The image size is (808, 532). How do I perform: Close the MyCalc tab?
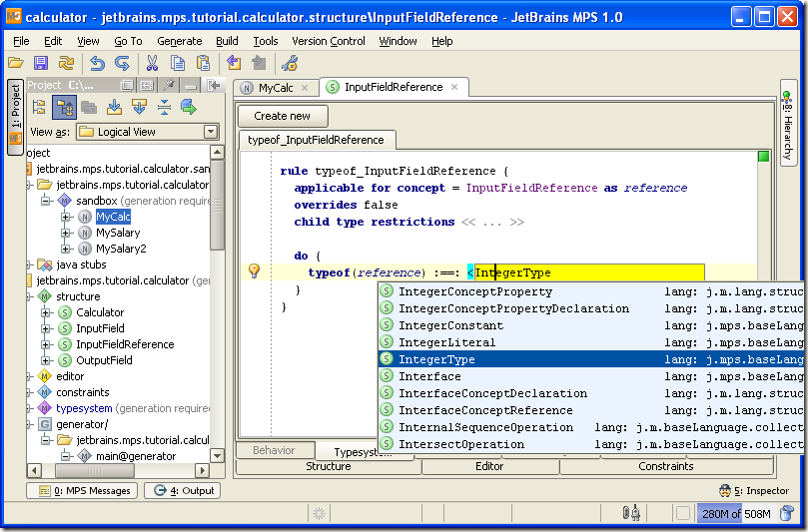click(x=305, y=88)
